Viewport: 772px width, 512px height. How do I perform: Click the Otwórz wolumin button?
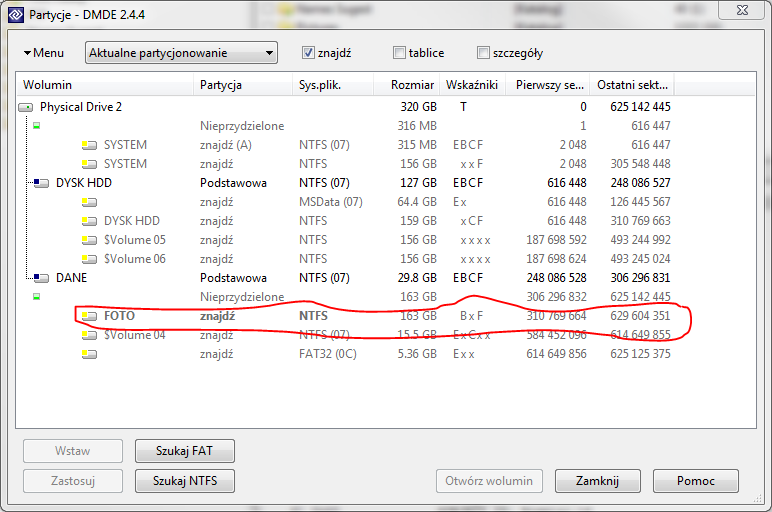(489, 481)
